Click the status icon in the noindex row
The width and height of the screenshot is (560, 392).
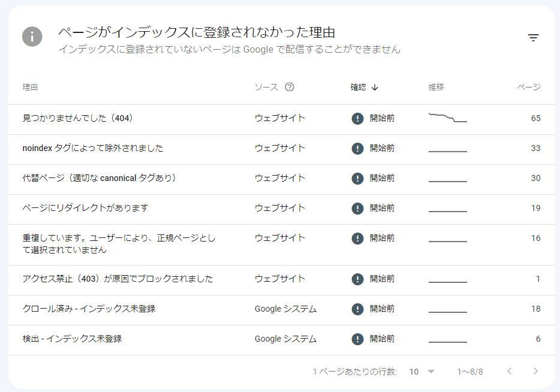tap(357, 149)
